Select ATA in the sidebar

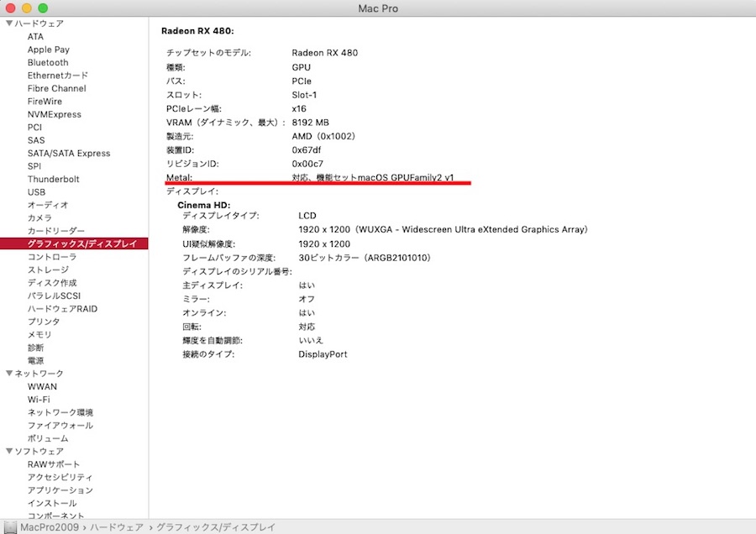pyautogui.click(x=35, y=37)
